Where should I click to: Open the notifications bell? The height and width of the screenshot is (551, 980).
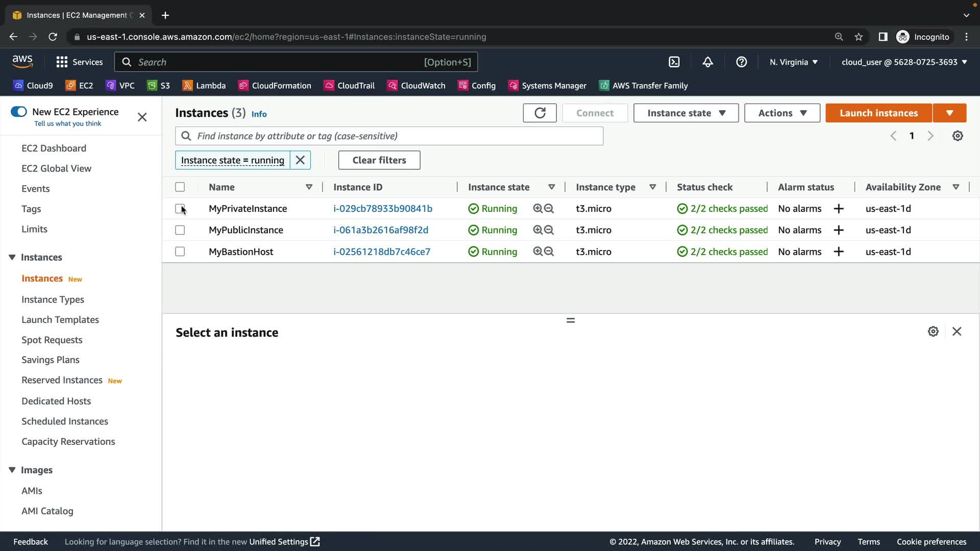tap(707, 62)
